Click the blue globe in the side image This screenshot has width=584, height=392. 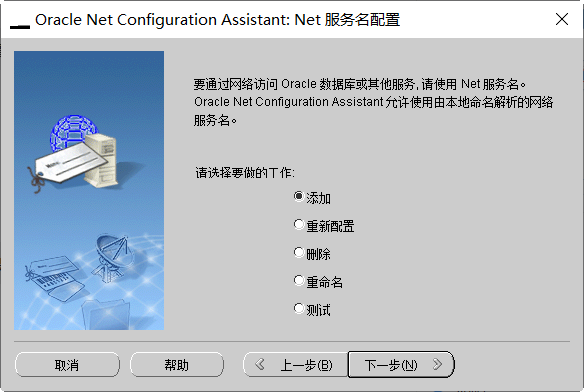point(74,130)
